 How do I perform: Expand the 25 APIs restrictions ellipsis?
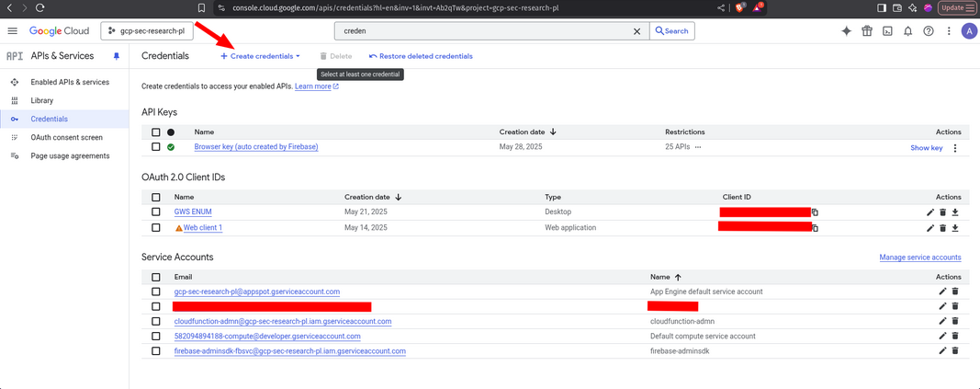(x=698, y=147)
